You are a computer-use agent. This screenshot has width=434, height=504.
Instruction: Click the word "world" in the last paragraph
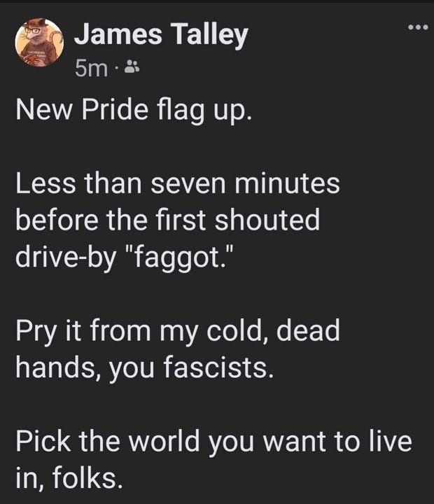coord(164,441)
